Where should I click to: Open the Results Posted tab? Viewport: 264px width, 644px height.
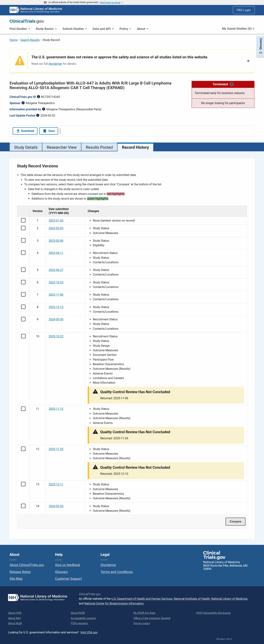(x=99, y=147)
